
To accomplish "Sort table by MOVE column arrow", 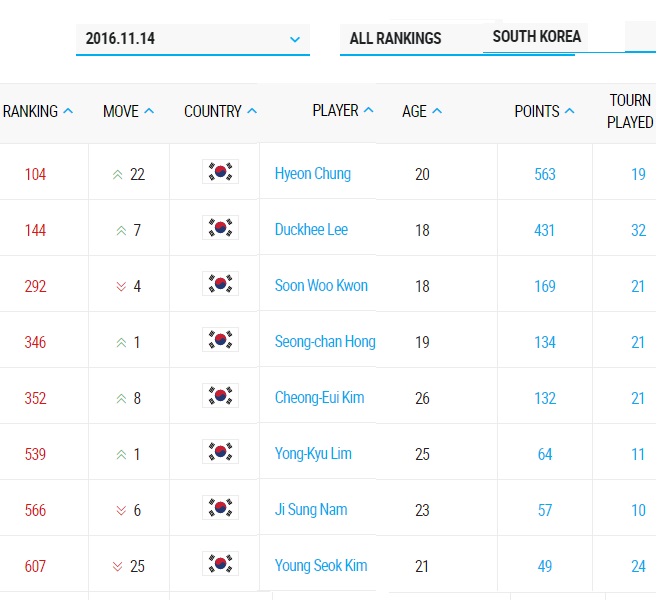I will (149, 111).
